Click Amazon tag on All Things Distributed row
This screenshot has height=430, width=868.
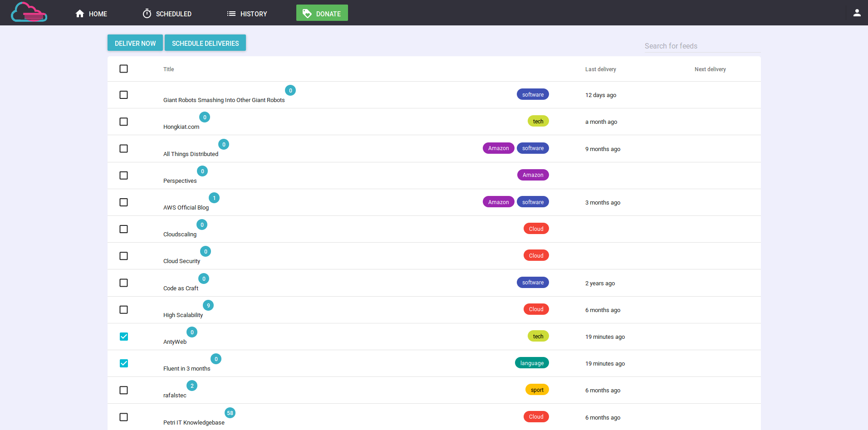(x=498, y=148)
